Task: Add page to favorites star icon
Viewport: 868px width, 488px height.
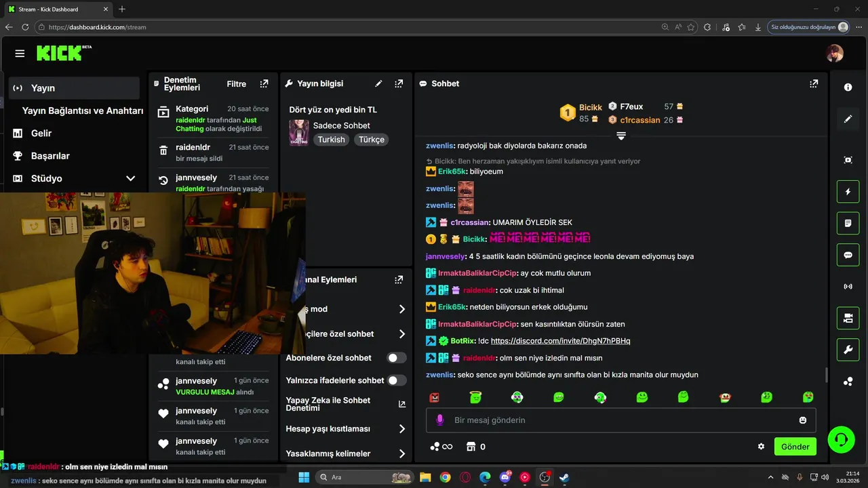Action: point(690,27)
